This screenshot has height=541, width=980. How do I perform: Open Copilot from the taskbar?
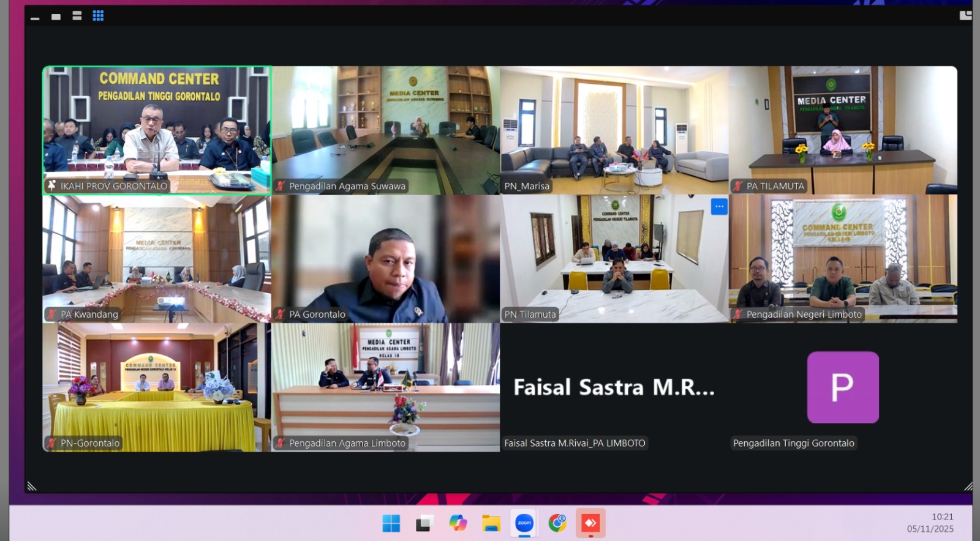(458, 523)
